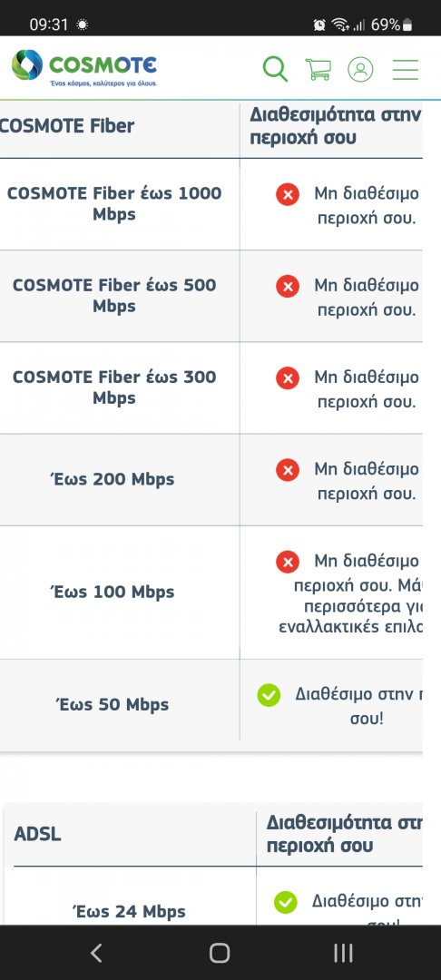Screen dimensions: 441x980
Task: Open the search magnifier icon
Action: coord(276,69)
